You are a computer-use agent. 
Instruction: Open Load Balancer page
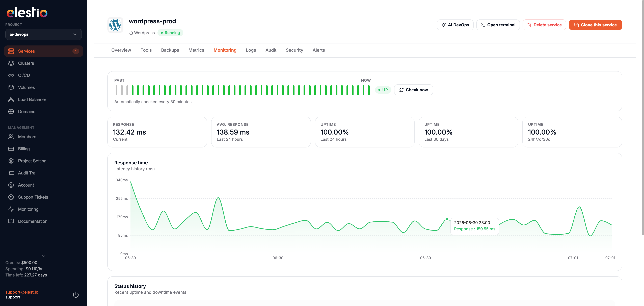tap(43, 99)
